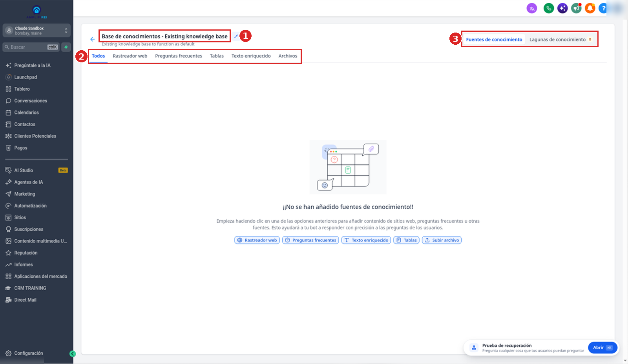Select Lagunas de conocimiento view
Image resolution: width=628 pixels, height=364 pixels.
(x=560, y=40)
